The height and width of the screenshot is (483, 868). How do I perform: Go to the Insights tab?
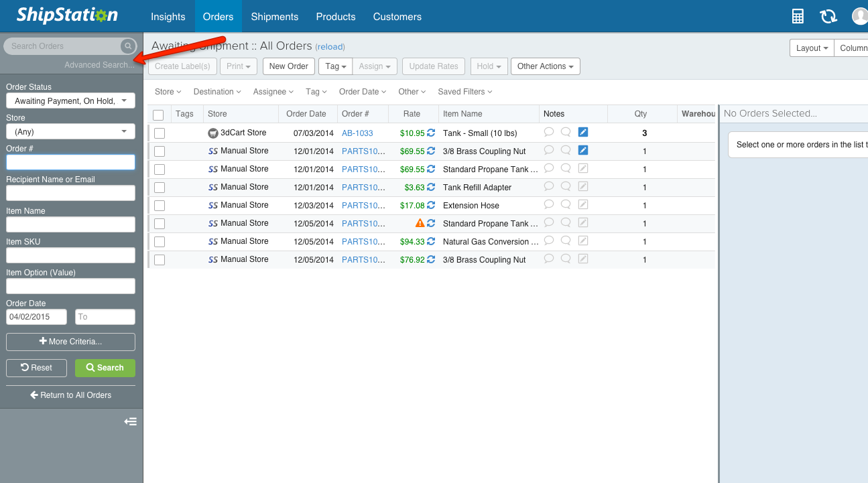(x=168, y=17)
